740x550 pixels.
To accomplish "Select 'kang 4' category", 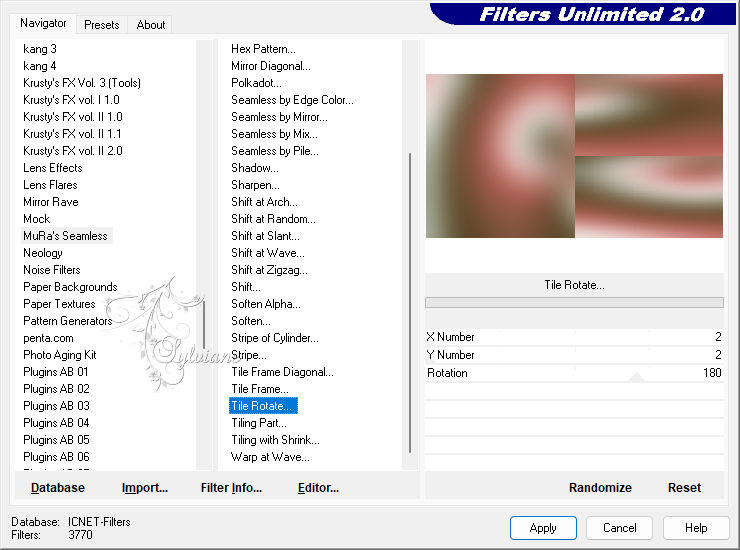I will click(40, 66).
